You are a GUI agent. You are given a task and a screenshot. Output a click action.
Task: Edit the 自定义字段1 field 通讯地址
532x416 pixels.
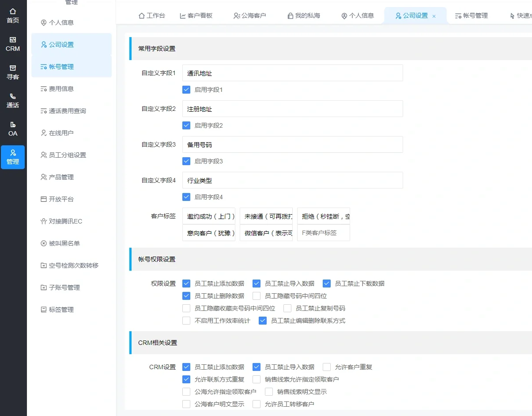tap(293, 73)
